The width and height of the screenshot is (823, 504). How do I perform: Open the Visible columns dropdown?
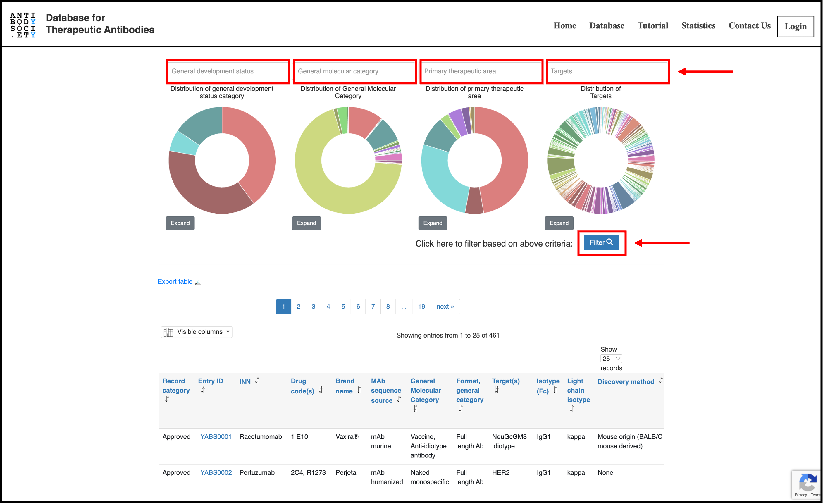point(197,332)
